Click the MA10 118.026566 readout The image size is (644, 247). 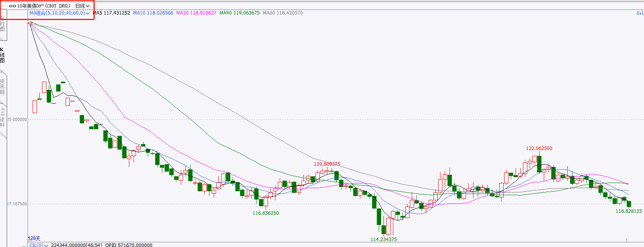pos(153,13)
